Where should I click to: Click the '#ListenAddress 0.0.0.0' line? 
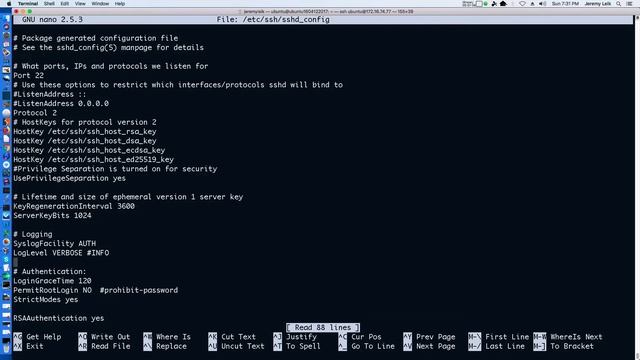pos(61,104)
